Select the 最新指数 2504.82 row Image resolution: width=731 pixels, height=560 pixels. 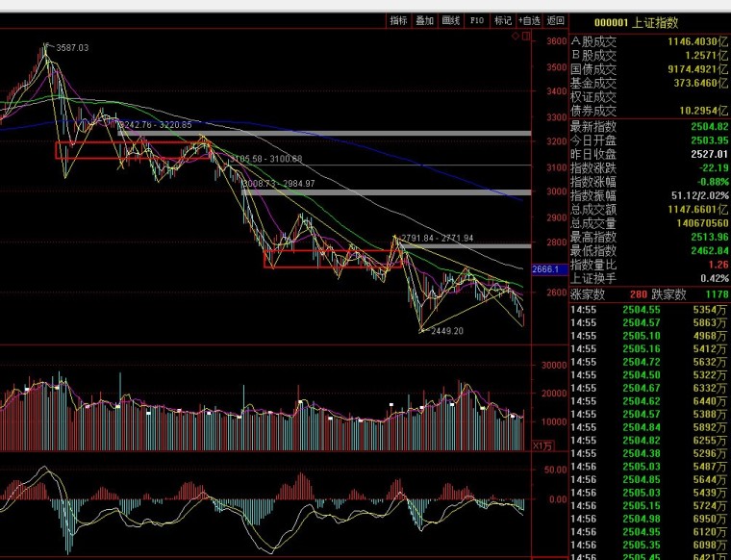pos(649,126)
